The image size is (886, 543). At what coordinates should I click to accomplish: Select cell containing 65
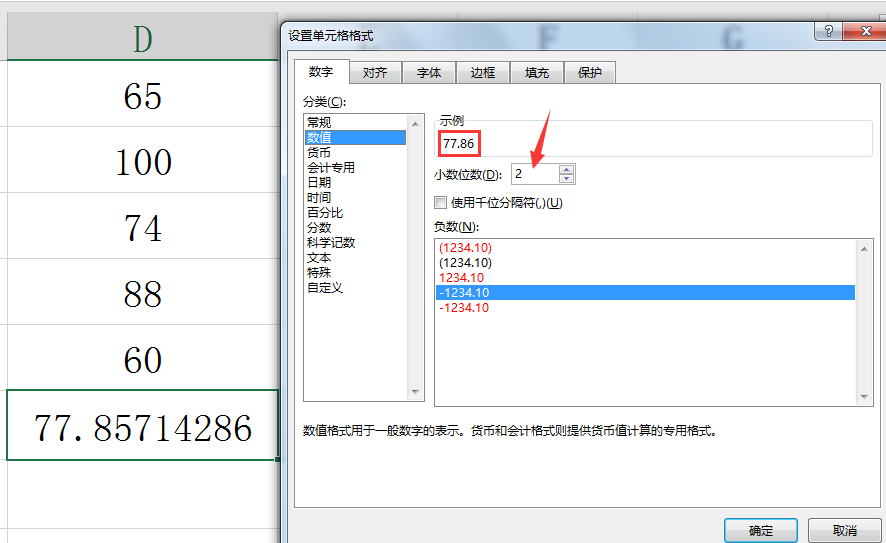tap(142, 94)
